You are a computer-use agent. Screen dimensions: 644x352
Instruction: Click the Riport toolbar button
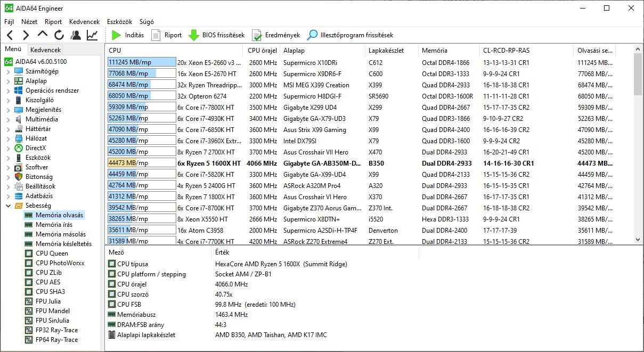pyautogui.click(x=167, y=35)
